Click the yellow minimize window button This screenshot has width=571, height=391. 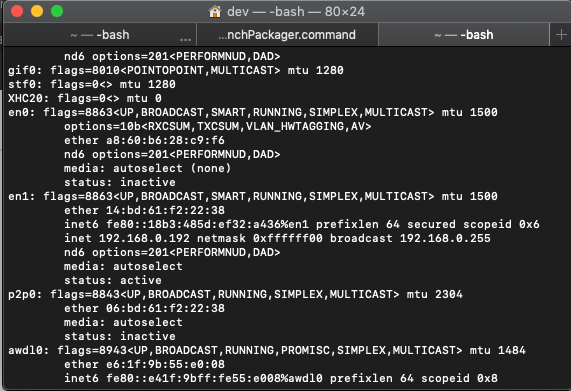(37, 11)
